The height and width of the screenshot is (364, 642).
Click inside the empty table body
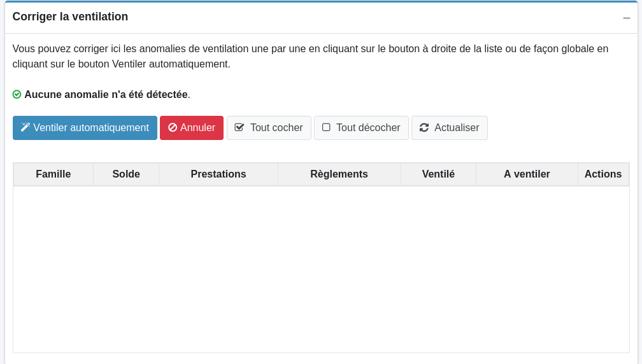321,269
